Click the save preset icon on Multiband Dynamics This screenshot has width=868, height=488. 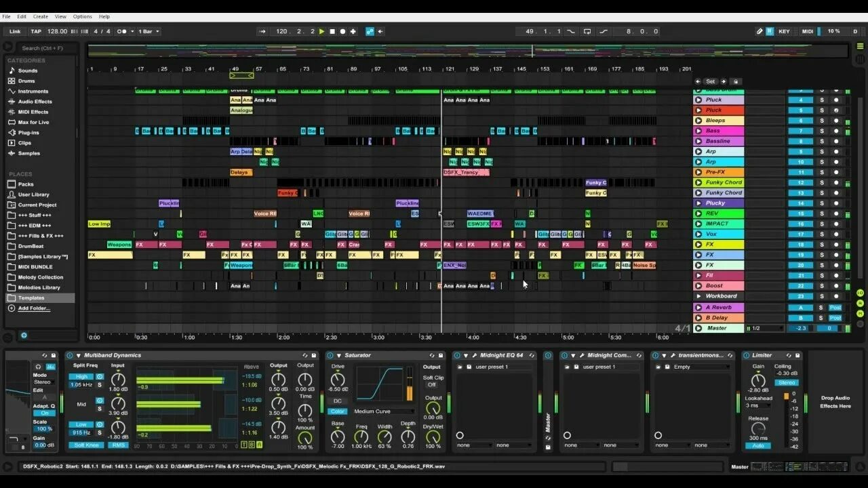coord(315,355)
